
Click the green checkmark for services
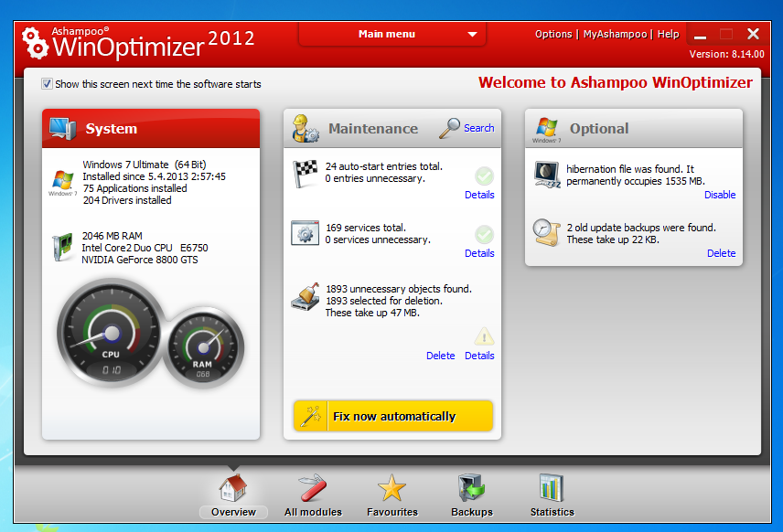coord(484,234)
